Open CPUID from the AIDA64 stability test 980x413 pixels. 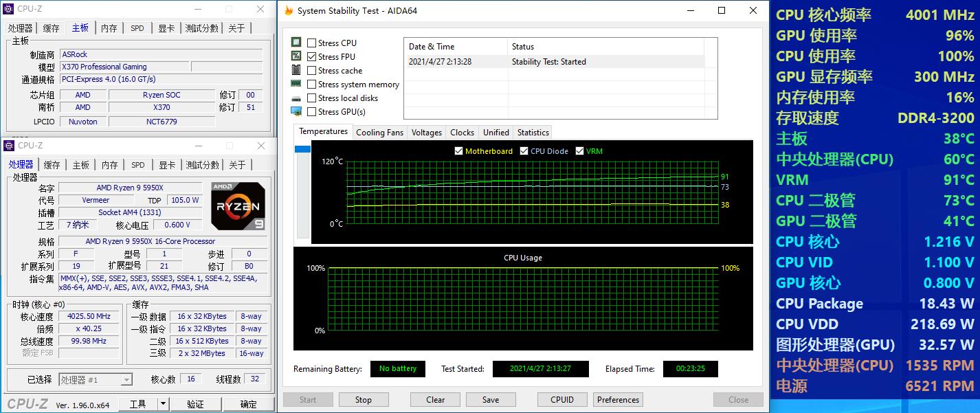coord(562,400)
